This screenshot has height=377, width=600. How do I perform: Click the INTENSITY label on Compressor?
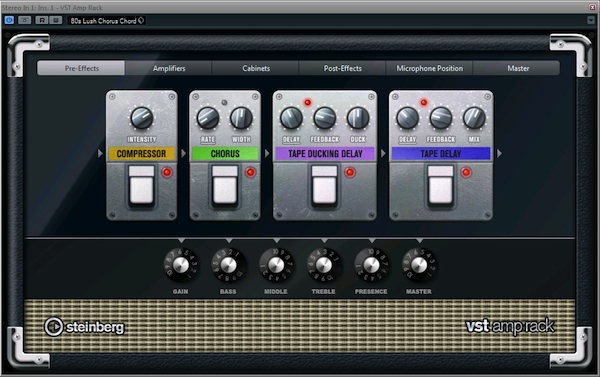click(x=142, y=139)
